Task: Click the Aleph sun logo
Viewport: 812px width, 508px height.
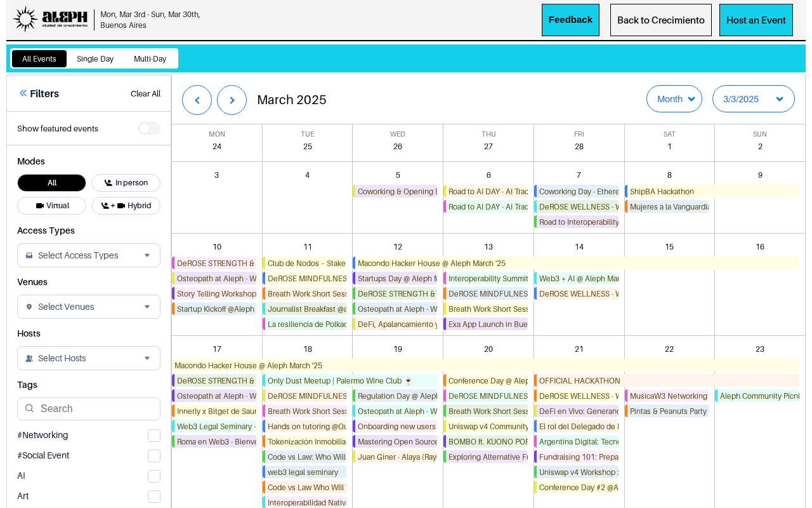Action: click(x=25, y=19)
